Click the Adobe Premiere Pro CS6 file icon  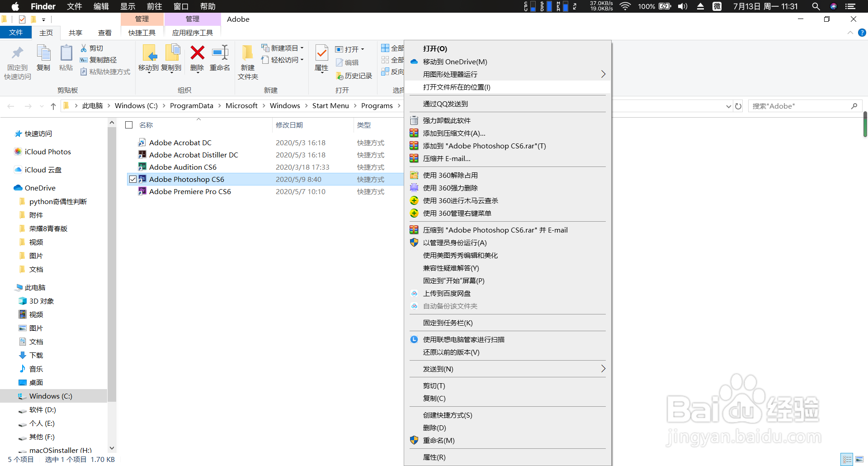point(142,191)
